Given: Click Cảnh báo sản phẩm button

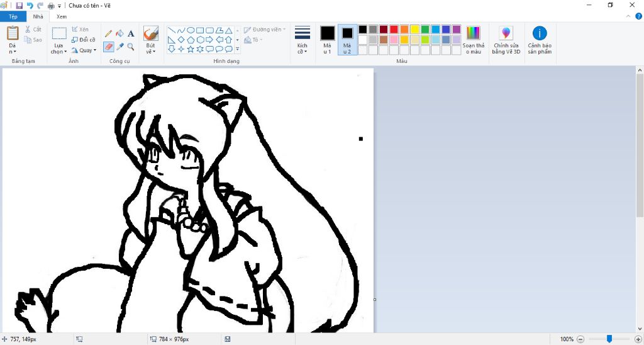Looking at the screenshot, I should (x=539, y=40).
